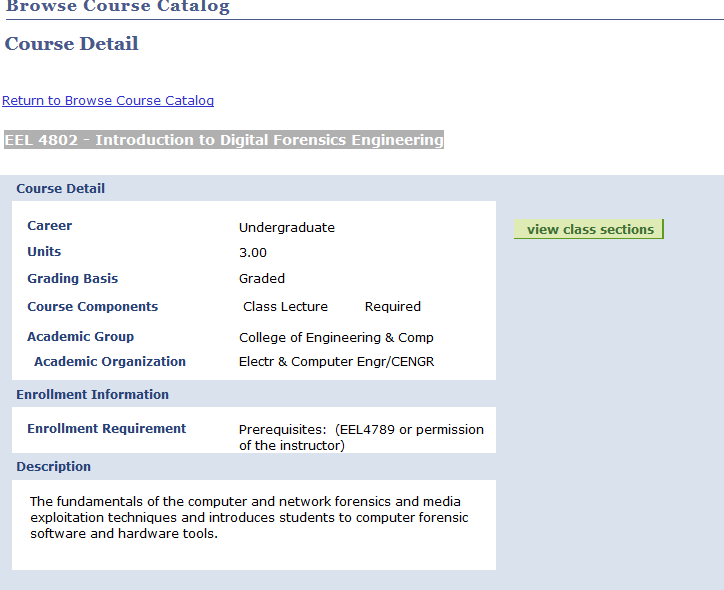Click the College of Engineering & Comp value
This screenshot has height=590, width=724.
pyautogui.click(x=336, y=338)
